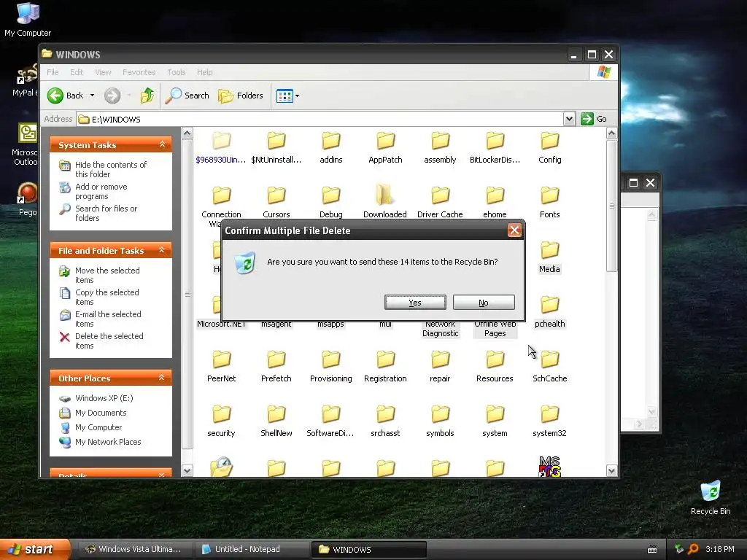This screenshot has width=747, height=560.
Task: Select the pchealth folder
Action: point(550,312)
